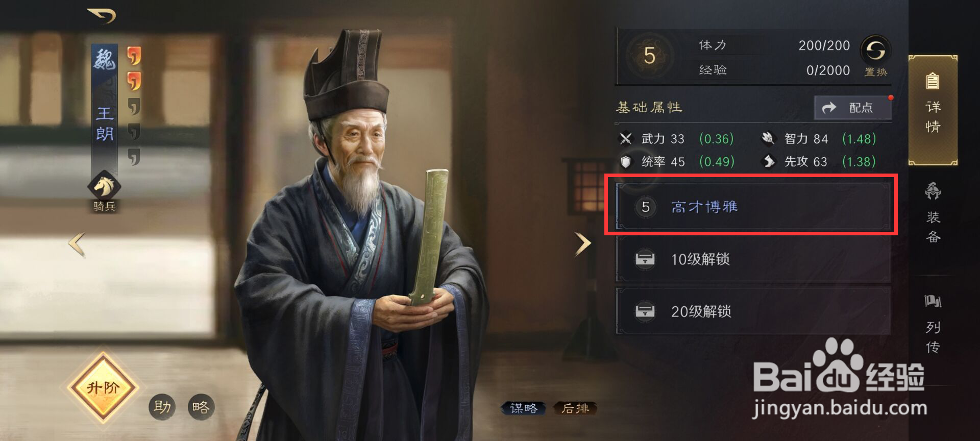Tap the 骑兵 cavalry horse icon
980x441 pixels.
pos(104,186)
